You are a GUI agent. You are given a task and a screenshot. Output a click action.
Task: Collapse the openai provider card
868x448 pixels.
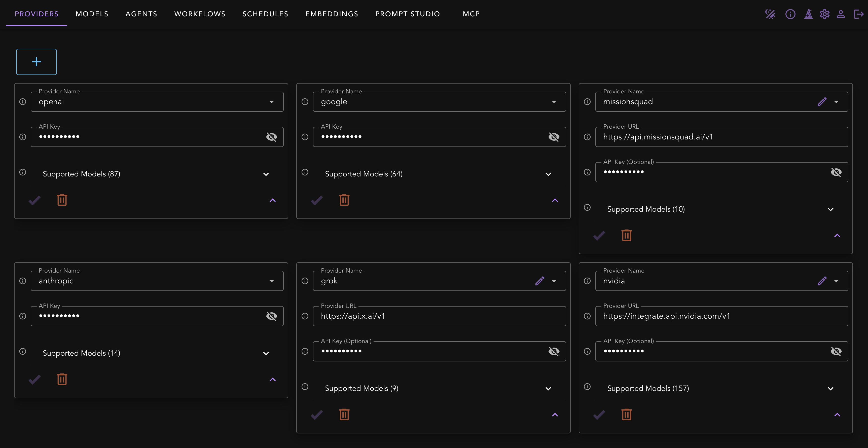coord(273,200)
